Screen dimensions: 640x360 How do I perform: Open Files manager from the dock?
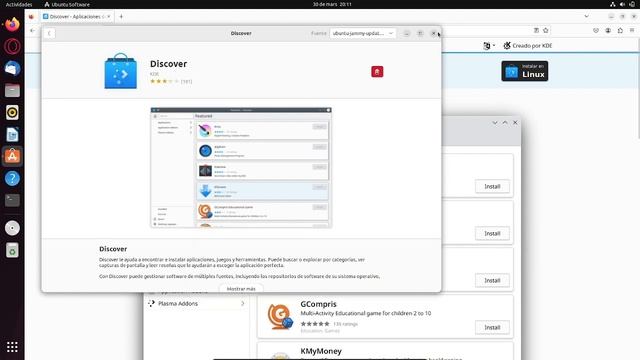12,90
